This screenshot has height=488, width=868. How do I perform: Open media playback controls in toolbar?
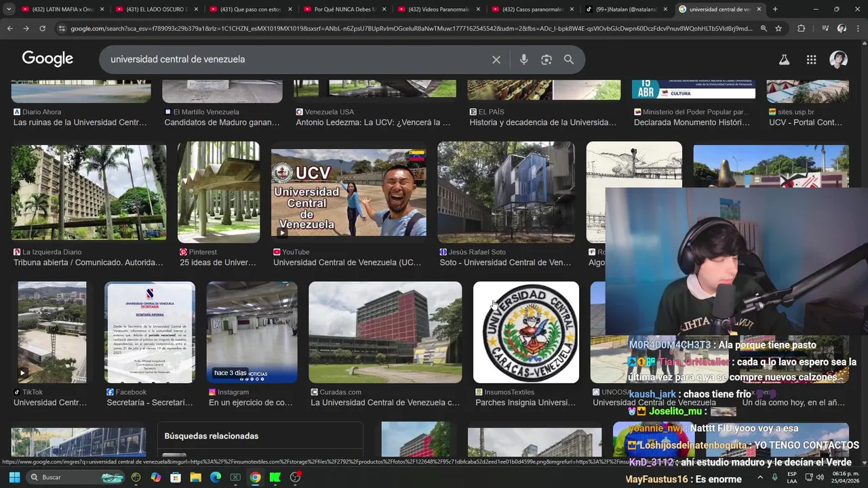point(825,28)
